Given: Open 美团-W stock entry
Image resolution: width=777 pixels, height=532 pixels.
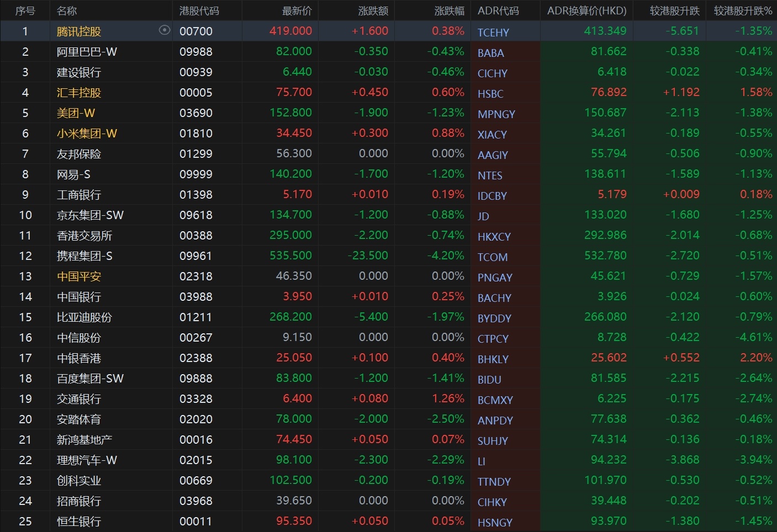Looking at the screenshot, I should (x=76, y=113).
